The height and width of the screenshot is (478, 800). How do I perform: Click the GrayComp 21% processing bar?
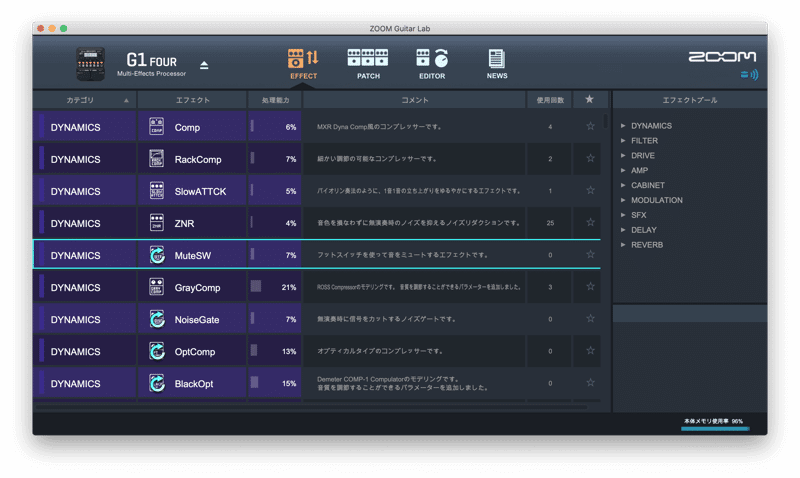[256, 286]
